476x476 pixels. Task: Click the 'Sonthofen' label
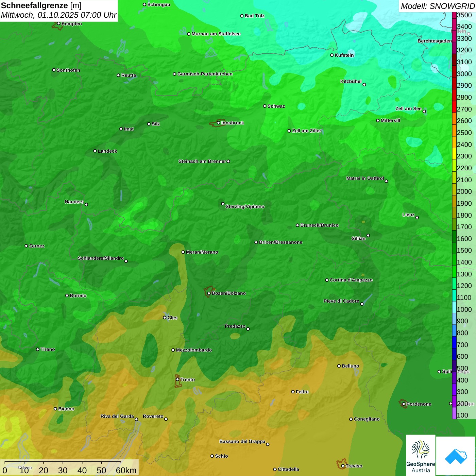pos(68,70)
